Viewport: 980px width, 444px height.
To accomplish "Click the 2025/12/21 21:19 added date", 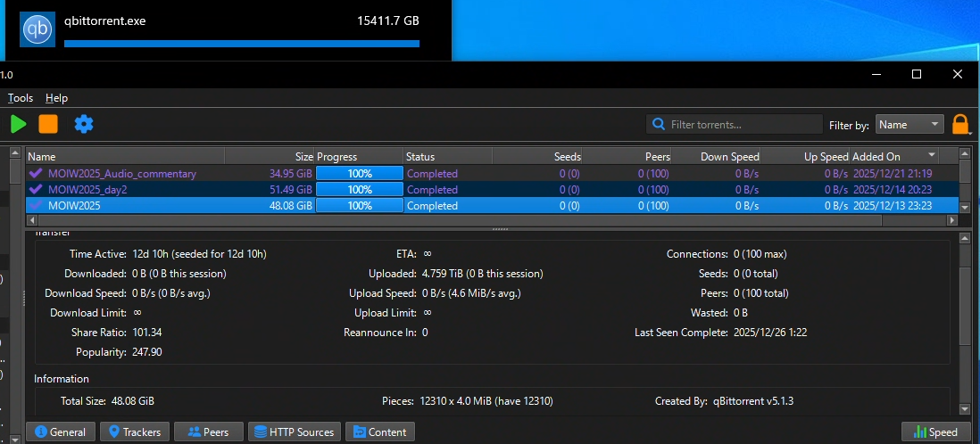I will point(893,174).
